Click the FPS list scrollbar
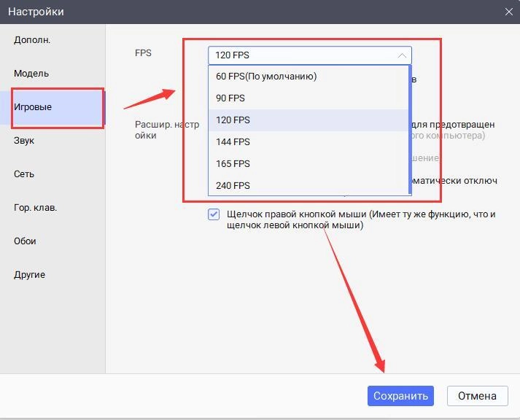The image size is (520, 420). (x=410, y=131)
